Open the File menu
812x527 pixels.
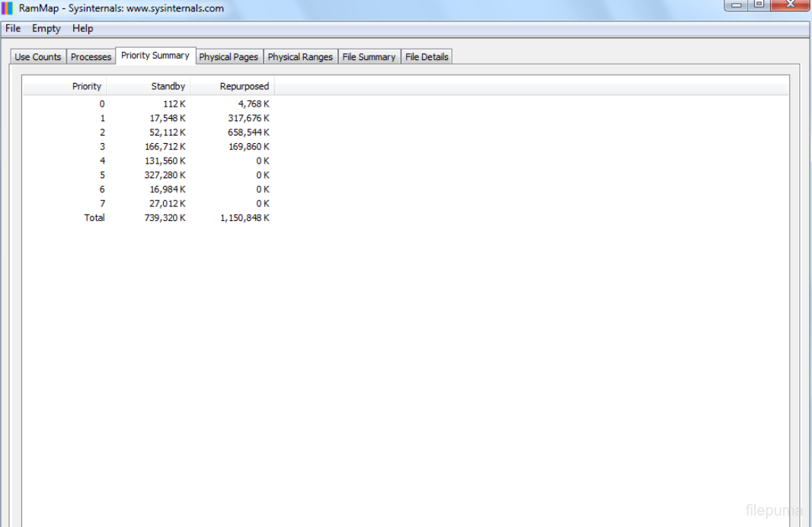coord(13,28)
